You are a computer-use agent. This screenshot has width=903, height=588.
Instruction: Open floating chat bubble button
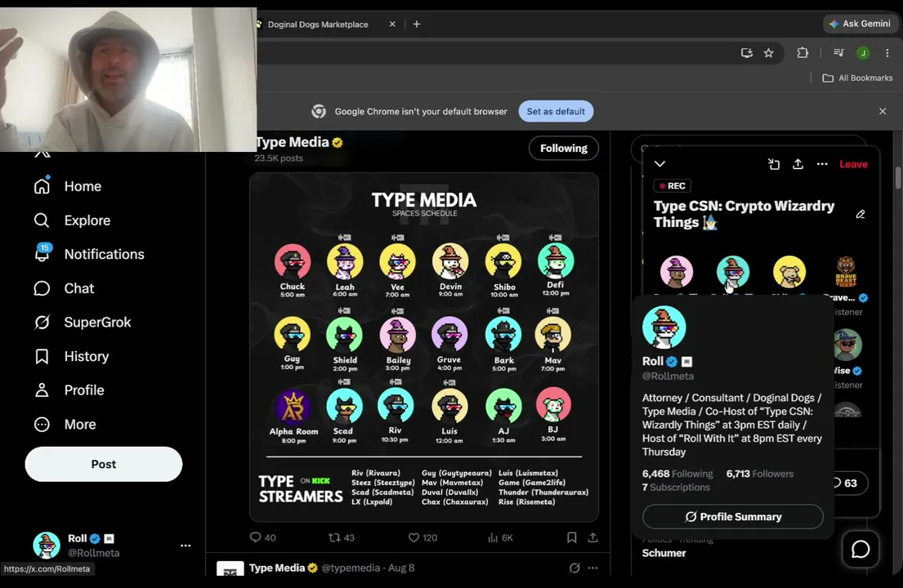coord(861,549)
